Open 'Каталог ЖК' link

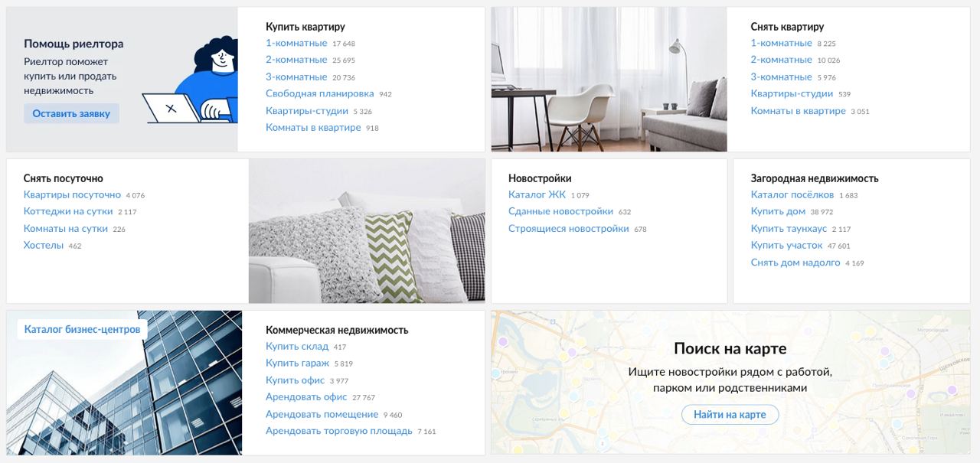(x=537, y=194)
